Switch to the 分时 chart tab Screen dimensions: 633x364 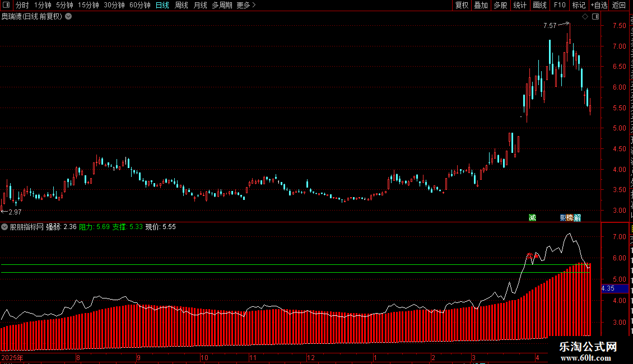22,5
